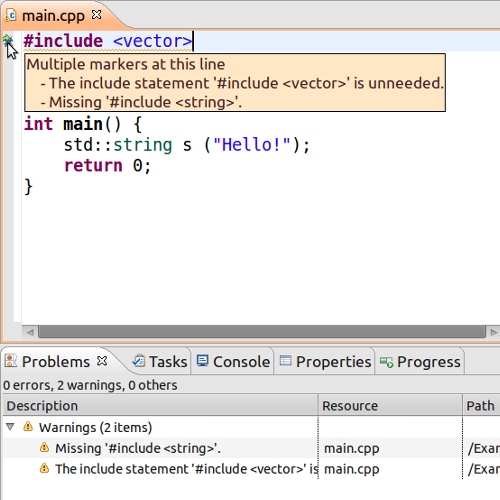Switch to the Console tab
This screenshot has height=500, width=500.
pos(233,362)
